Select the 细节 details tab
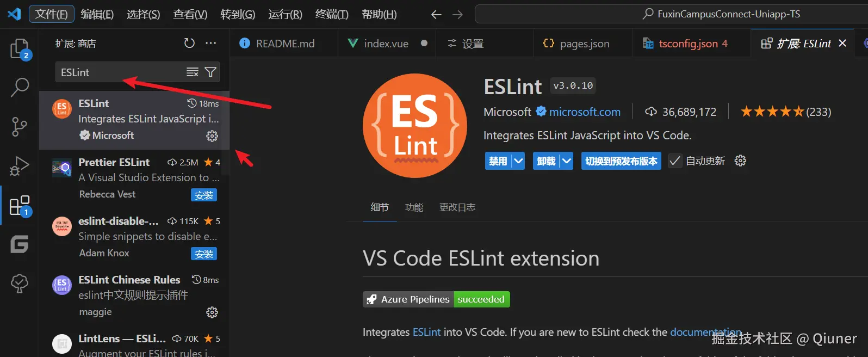 380,207
